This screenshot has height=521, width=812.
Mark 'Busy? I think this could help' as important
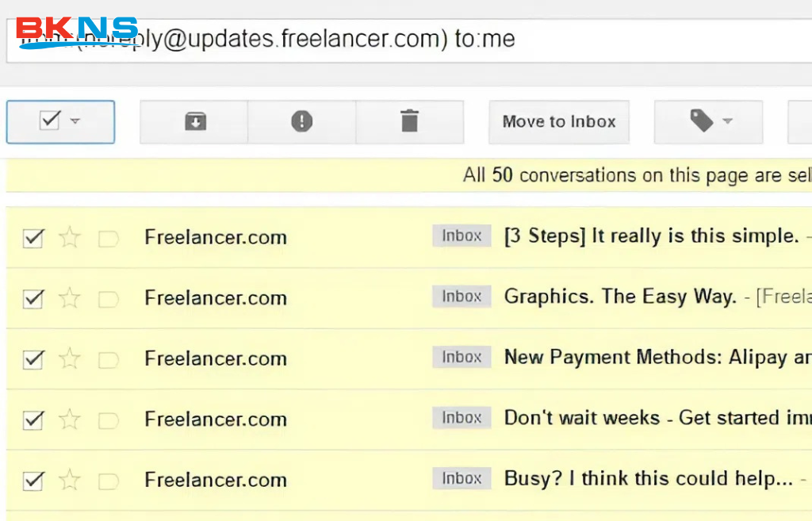tap(108, 481)
